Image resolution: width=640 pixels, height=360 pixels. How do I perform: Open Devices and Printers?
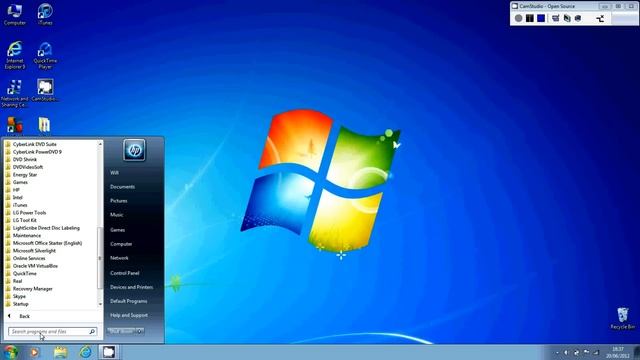pos(131,287)
